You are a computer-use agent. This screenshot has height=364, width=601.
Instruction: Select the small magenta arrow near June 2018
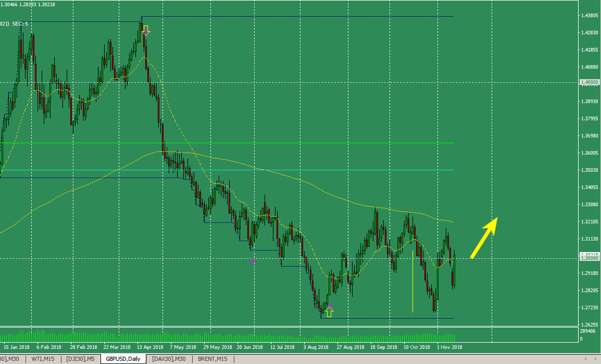pos(253,261)
